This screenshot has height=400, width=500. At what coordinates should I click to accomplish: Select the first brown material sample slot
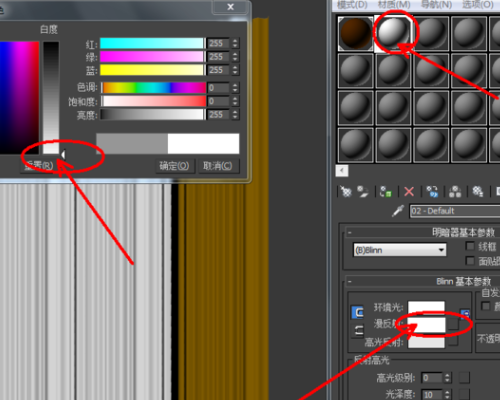(x=355, y=33)
